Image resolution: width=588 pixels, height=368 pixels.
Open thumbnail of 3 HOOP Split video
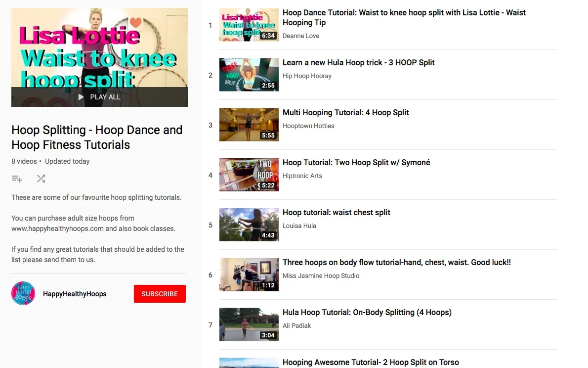pos(249,75)
